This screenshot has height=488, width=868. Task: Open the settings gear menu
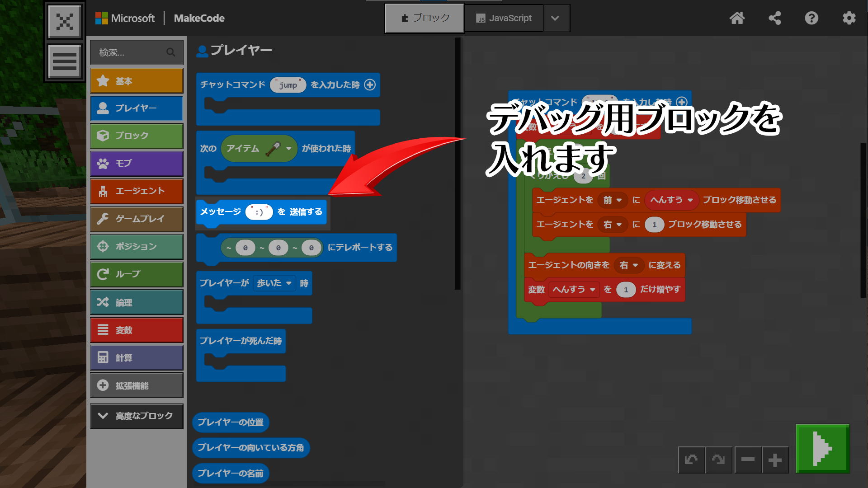[849, 18]
